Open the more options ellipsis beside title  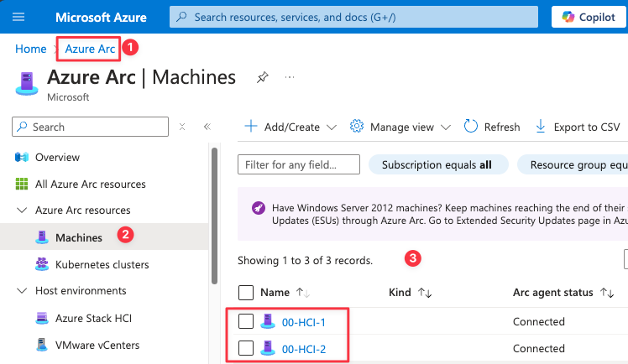290,77
